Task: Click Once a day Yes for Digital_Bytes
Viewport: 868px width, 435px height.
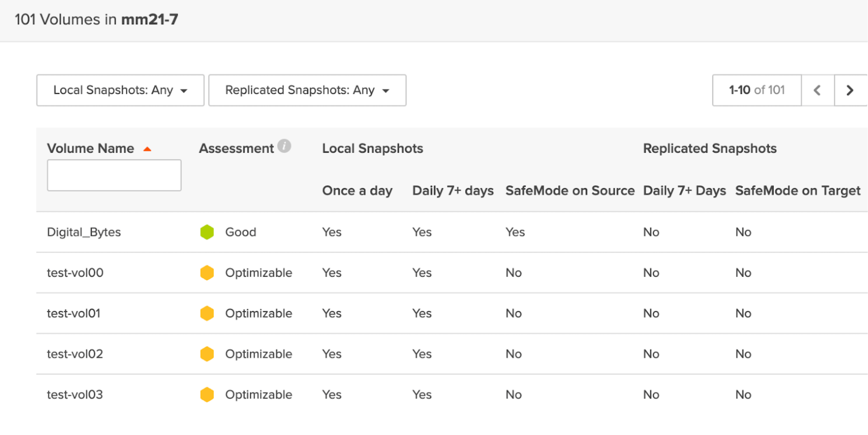Action: pos(332,232)
